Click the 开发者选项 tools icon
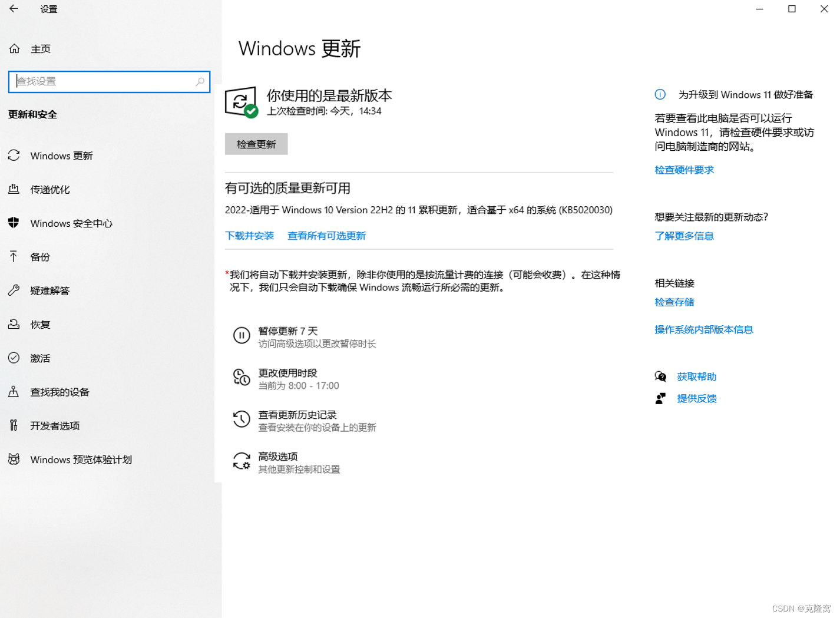The image size is (840, 618). point(14,425)
